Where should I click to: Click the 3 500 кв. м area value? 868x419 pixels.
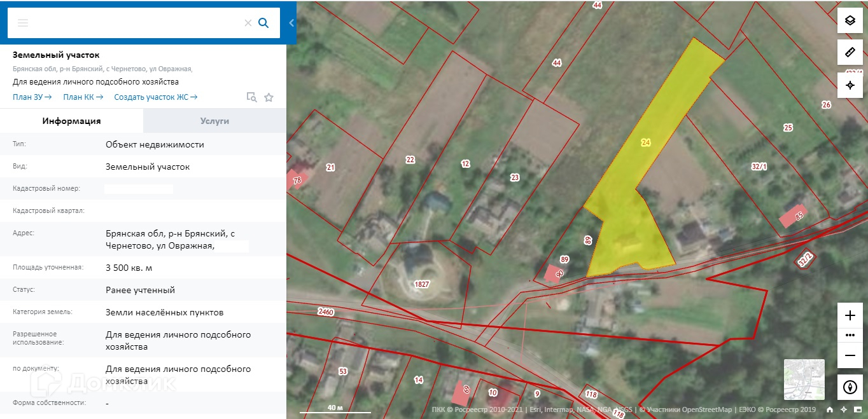pyautogui.click(x=129, y=268)
